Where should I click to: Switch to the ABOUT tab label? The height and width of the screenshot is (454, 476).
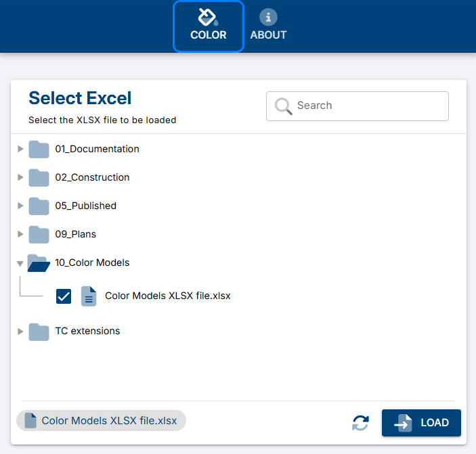268,35
